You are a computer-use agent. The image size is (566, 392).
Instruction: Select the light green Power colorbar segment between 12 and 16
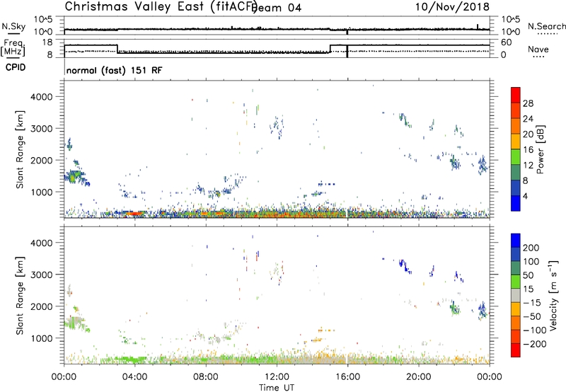pyautogui.click(x=516, y=157)
